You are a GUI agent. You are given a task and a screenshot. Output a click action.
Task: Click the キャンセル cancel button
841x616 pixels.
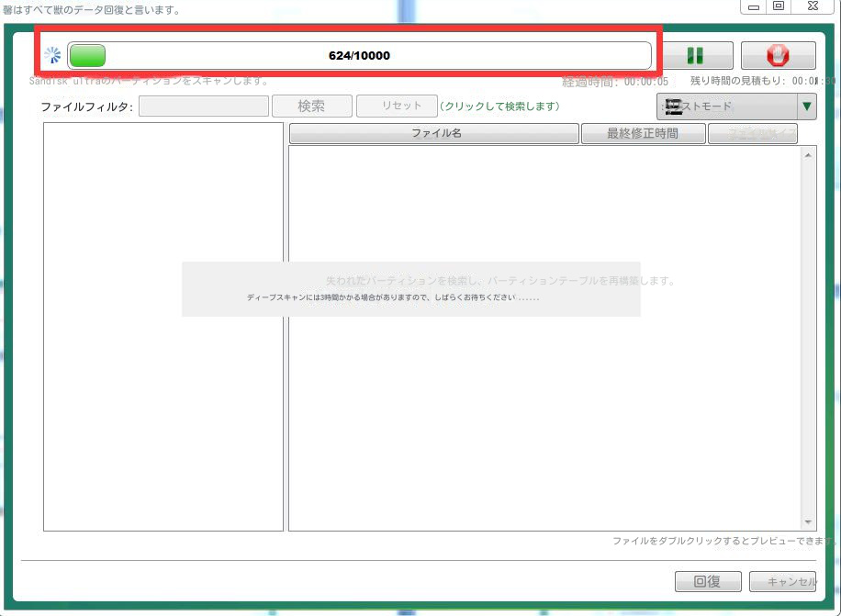[x=782, y=581]
